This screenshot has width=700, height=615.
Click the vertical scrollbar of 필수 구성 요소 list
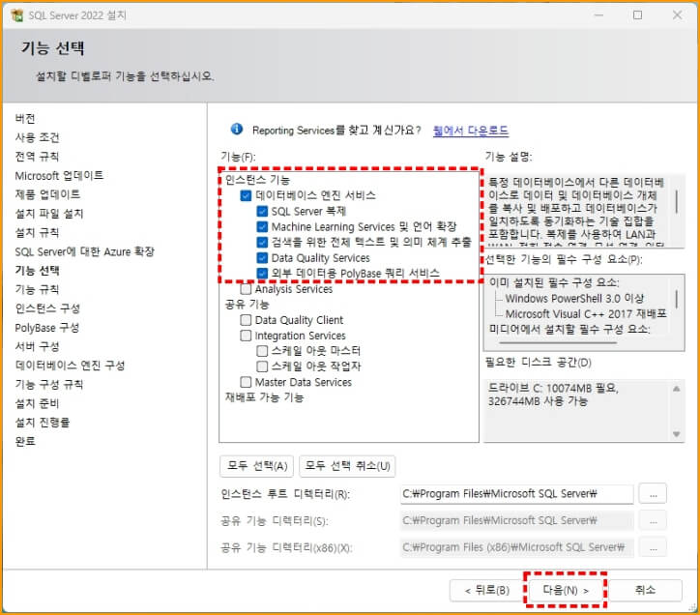pos(677,299)
